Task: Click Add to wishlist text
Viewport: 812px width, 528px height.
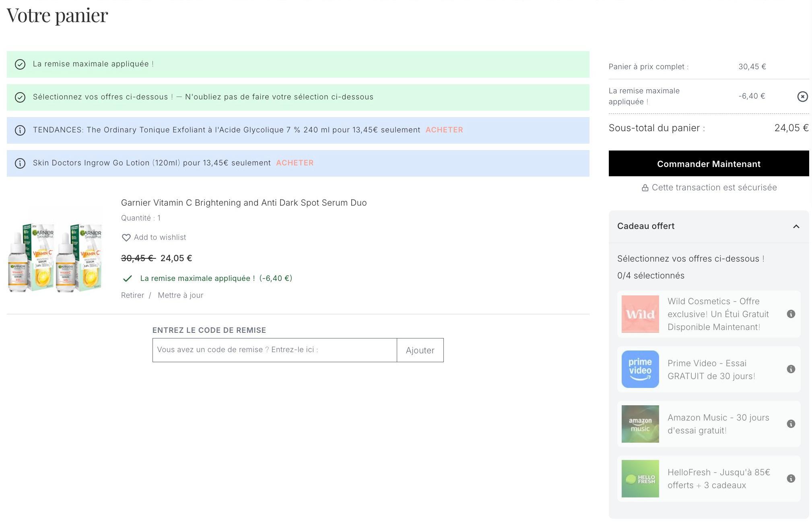Action: pyautogui.click(x=160, y=237)
